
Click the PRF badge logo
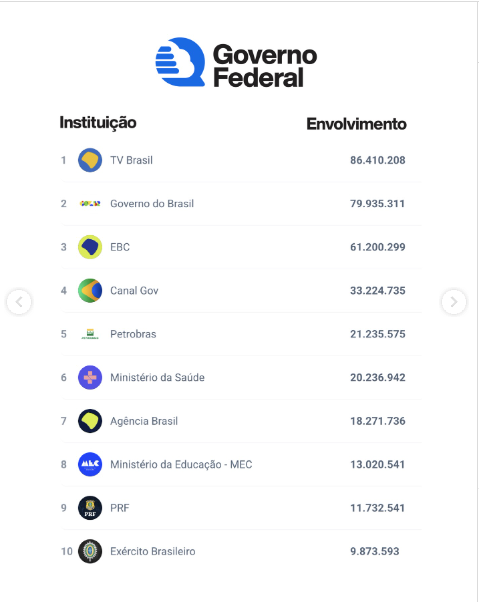(90, 508)
